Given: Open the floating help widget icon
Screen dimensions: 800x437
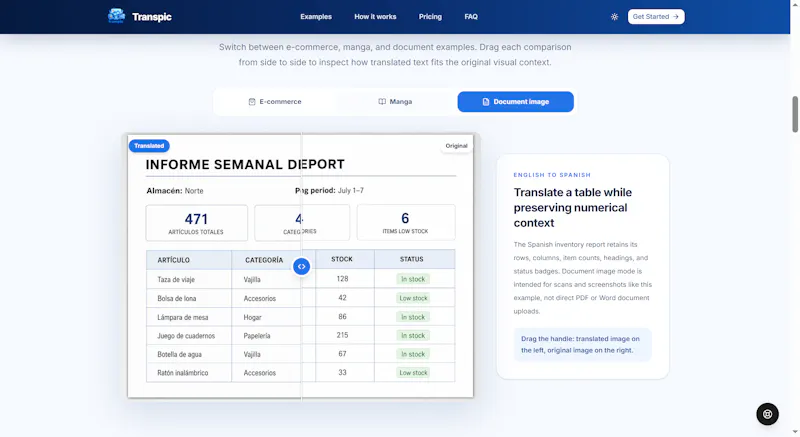Looking at the screenshot, I should coord(767,414).
